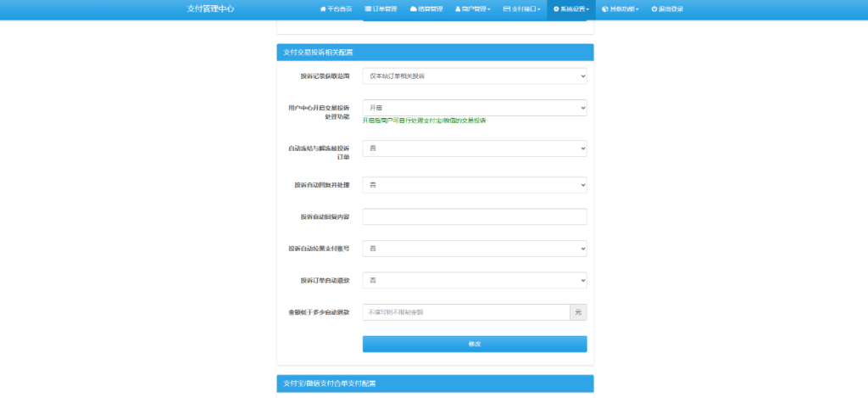This screenshot has height=398, width=868.
Task: Click the cloud icon next to 结算管理
Action: coord(414,8)
